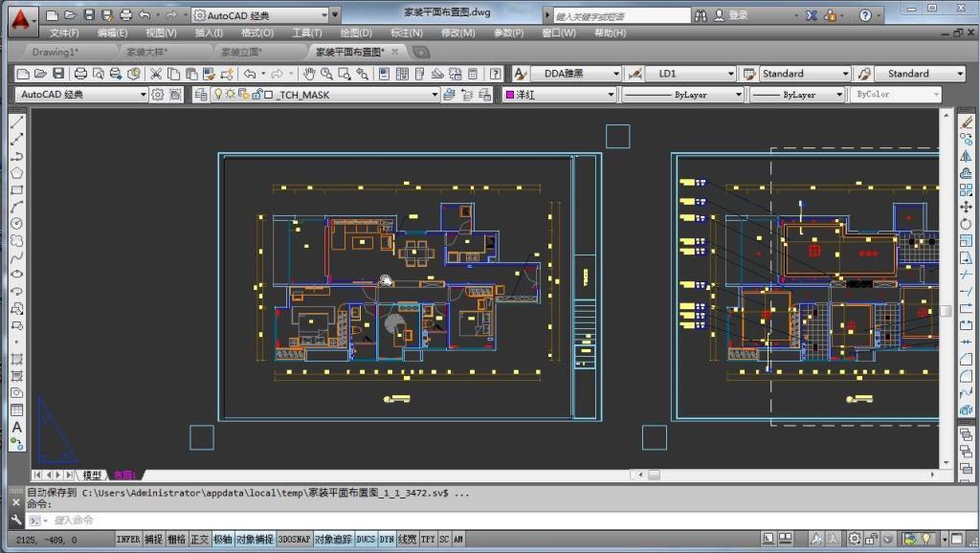Viewport: 980px width, 553px height.
Task: Open the DDA雅黑 text style dropdown
Action: pyautogui.click(x=575, y=74)
